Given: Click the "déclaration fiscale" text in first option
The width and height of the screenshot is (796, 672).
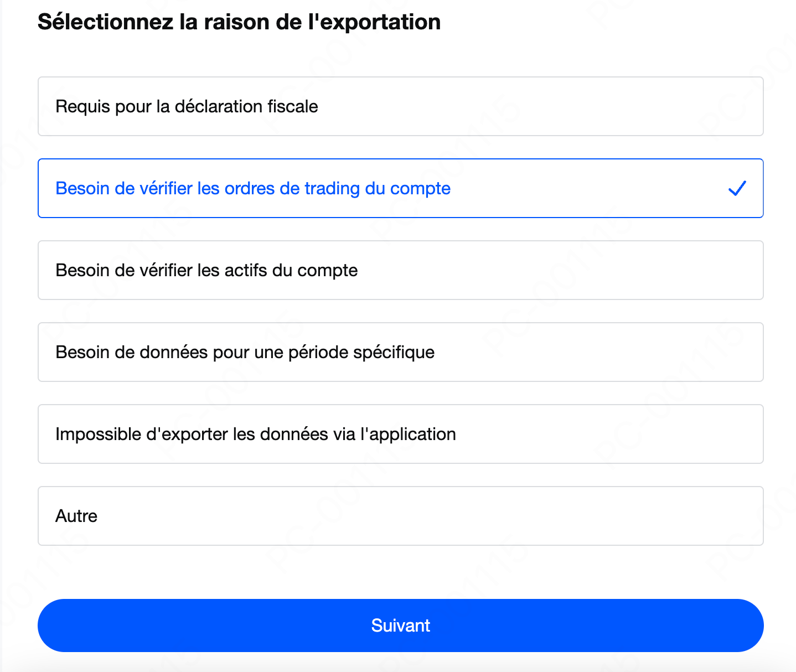Looking at the screenshot, I should (x=246, y=106).
